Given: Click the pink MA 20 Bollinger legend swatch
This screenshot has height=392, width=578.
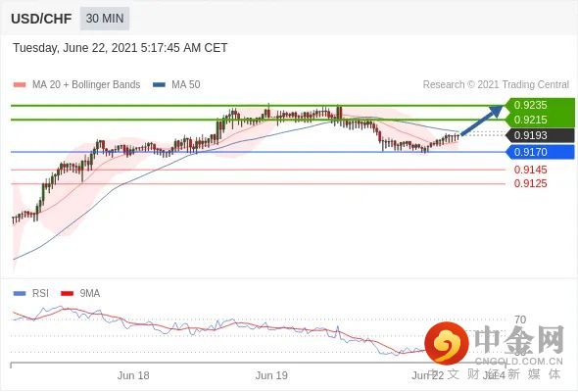Looking at the screenshot, I should pyautogui.click(x=20, y=84).
